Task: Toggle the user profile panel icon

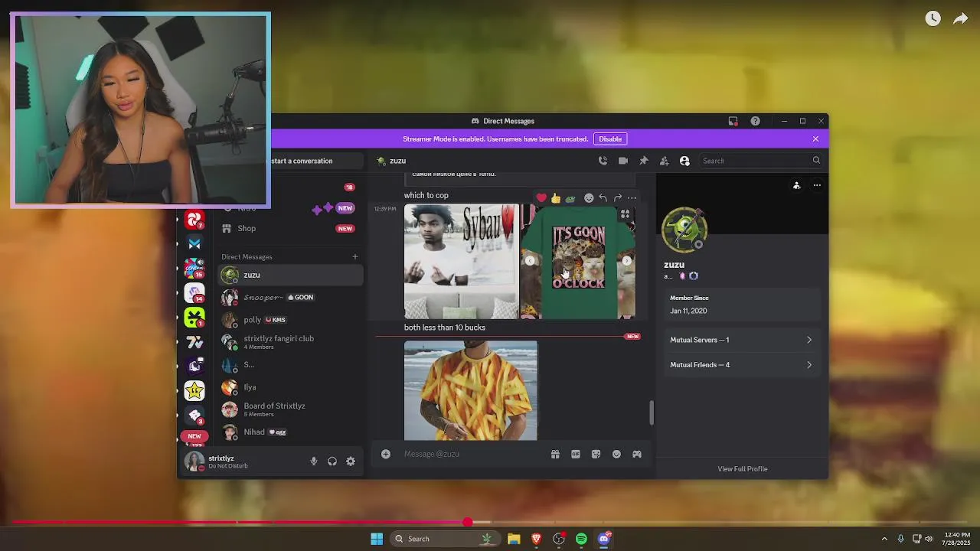Action: (684, 161)
